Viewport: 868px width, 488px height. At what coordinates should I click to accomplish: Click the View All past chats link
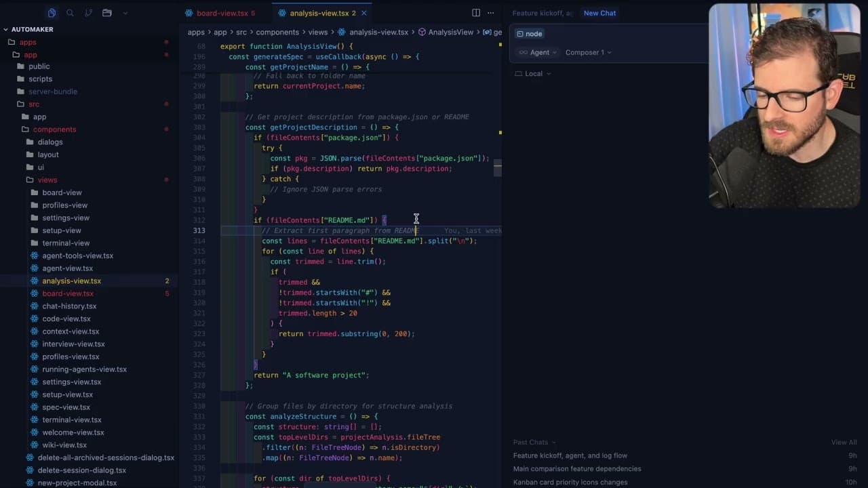pyautogui.click(x=844, y=442)
